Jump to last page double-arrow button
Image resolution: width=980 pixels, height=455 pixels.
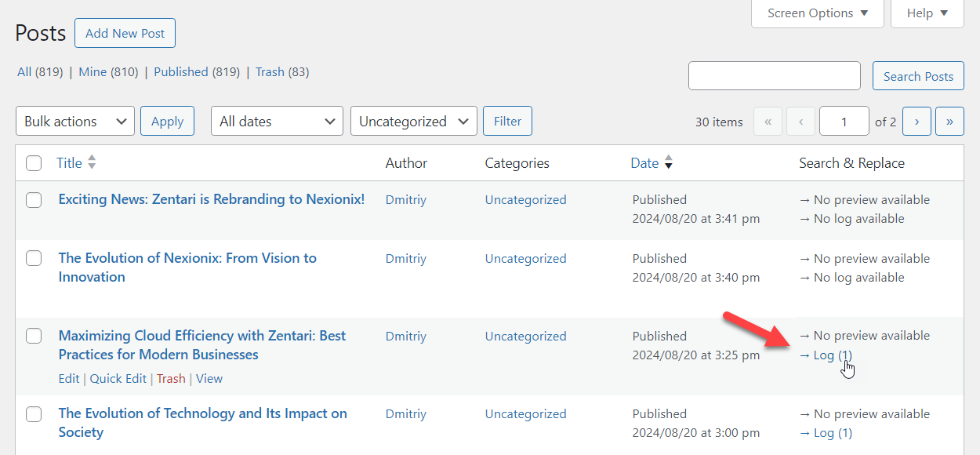949,122
